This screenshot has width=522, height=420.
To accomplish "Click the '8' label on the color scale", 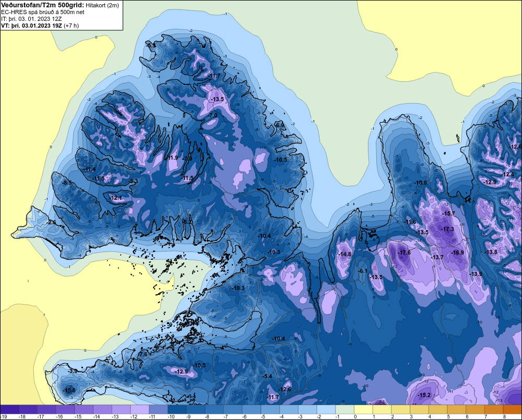I will pyautogui.click(x=504, y=417).
